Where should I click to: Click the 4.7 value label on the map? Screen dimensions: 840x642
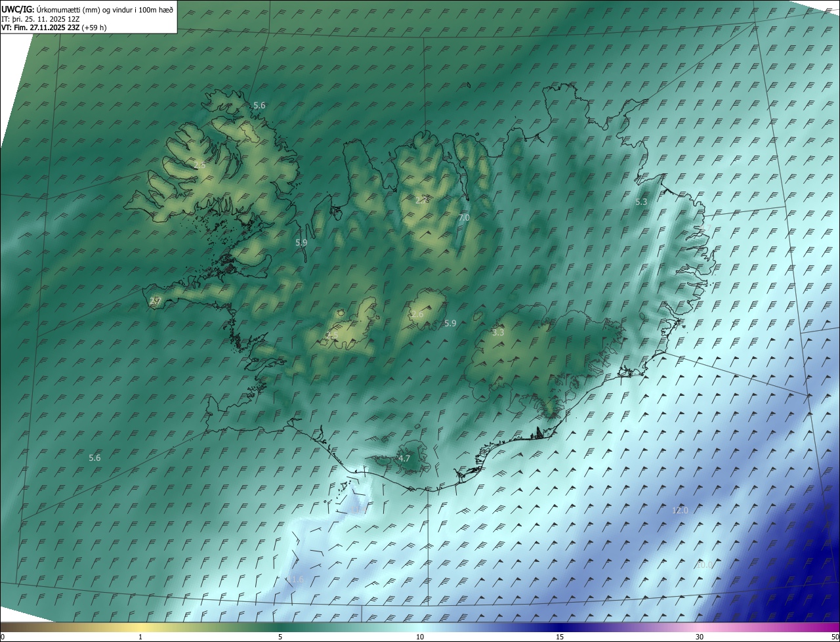404,459
